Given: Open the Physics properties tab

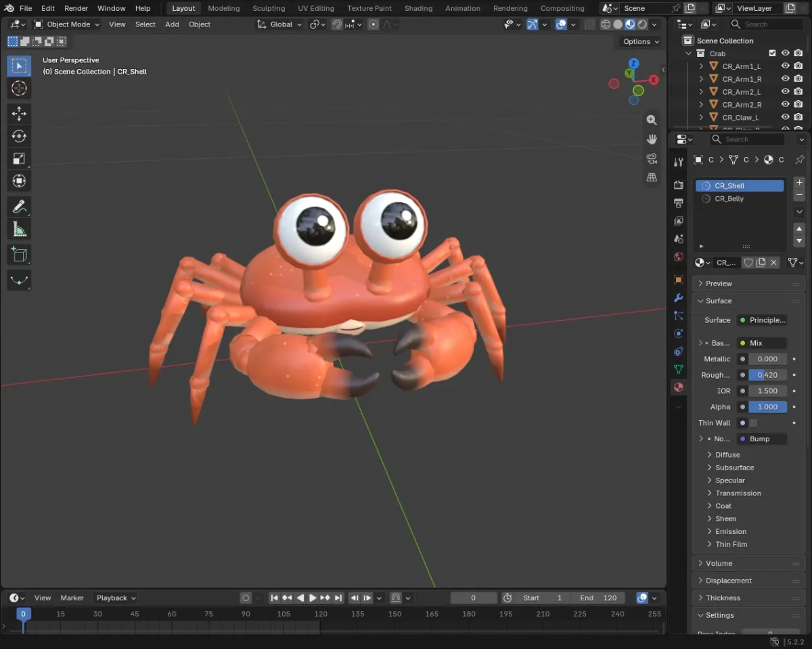Looking at the screenshot, I should point(679,334).
